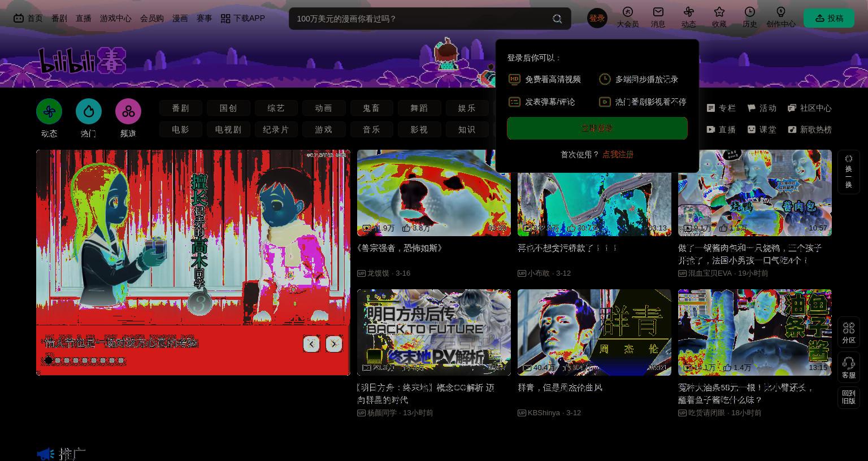
Task: Select 电影 category chip
Action: [181, 129]
